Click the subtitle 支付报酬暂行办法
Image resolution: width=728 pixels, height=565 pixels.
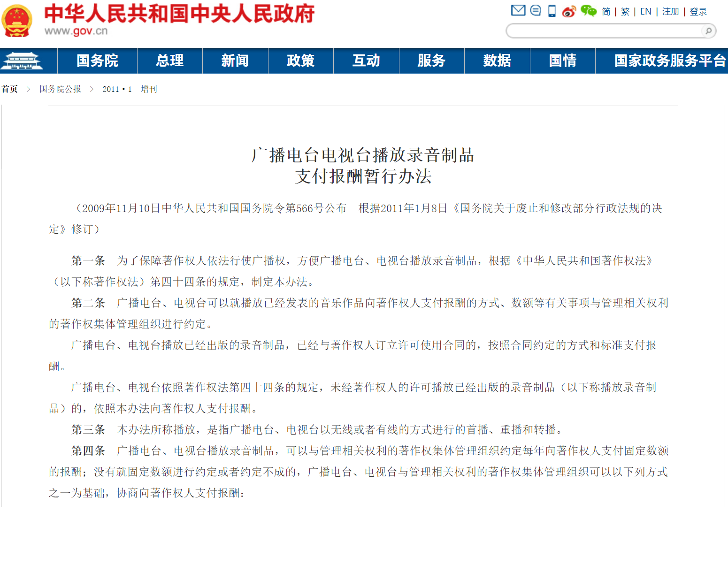point(363,176)
